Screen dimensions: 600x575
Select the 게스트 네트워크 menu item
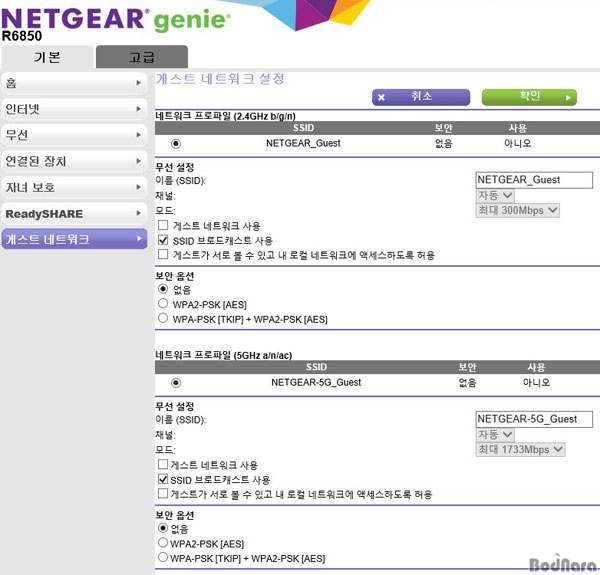[74, 239]
